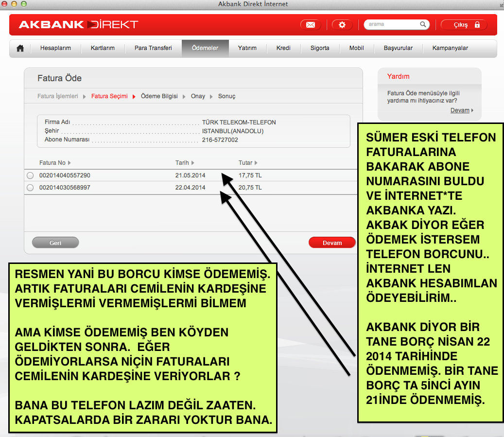Open the Sigorta menu
Viewport: 504px width, 437px height.
320,48
